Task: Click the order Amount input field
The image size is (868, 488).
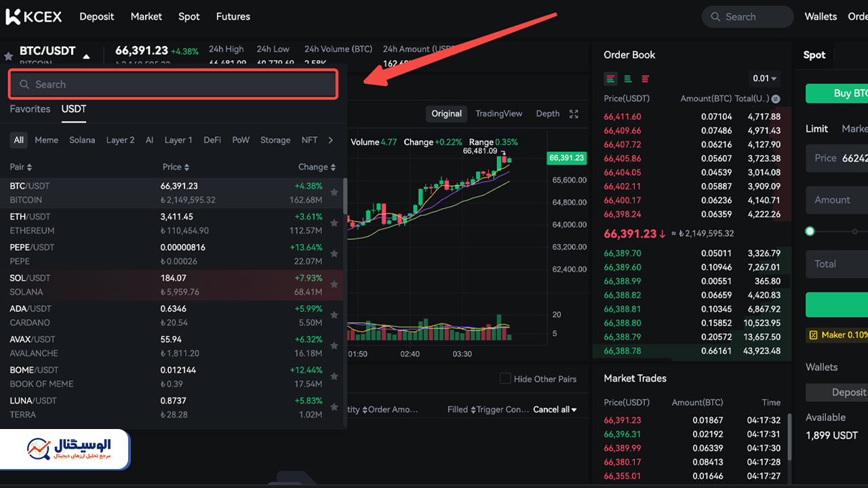Action: tap(837, 200)
